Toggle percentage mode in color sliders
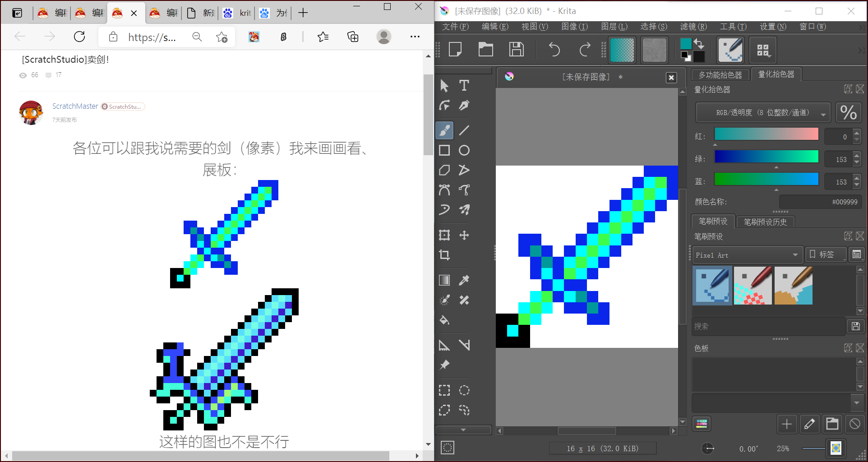 849,113
